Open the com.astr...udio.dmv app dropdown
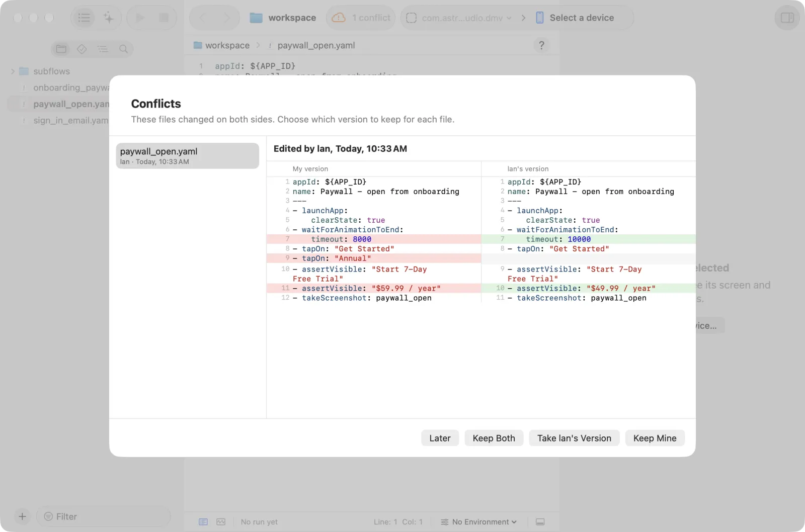The width and height of the screenshot is (805, 532). pyautogui.click(x=458, y=18)
